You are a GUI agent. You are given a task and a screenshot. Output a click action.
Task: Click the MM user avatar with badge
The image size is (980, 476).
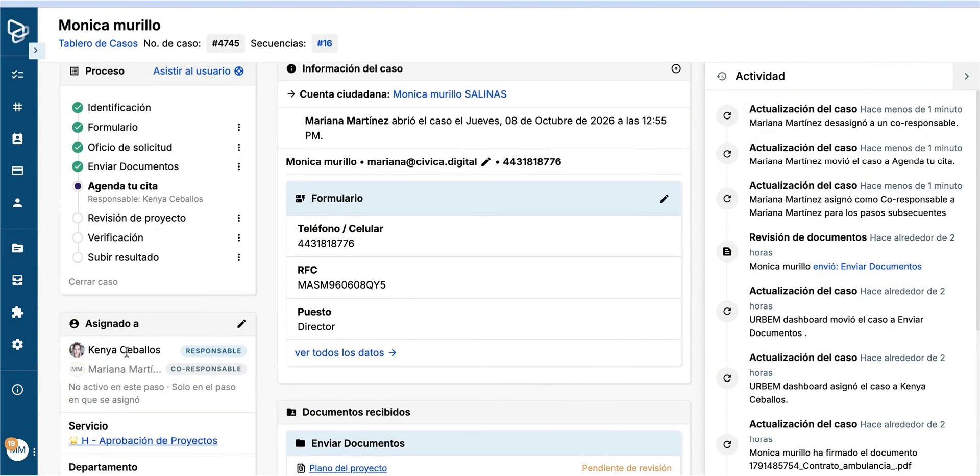click(17, 449)
